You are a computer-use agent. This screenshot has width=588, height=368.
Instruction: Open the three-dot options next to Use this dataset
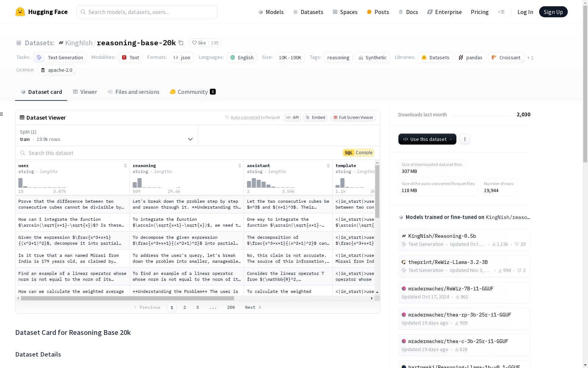coord(465,139)
